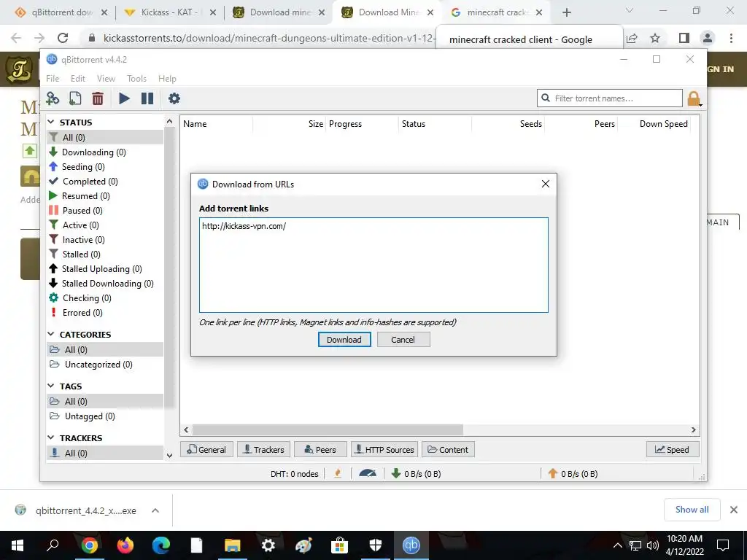
Task: Open Firefox from the taskbar
Action: pyautogui.click(x=125, y=545)
